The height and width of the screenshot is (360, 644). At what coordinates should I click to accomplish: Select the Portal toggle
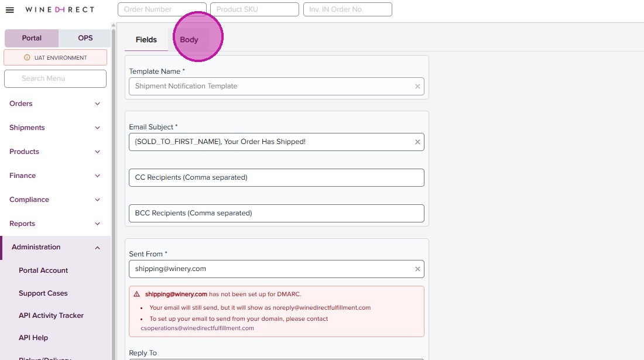[x=32, y=38]
